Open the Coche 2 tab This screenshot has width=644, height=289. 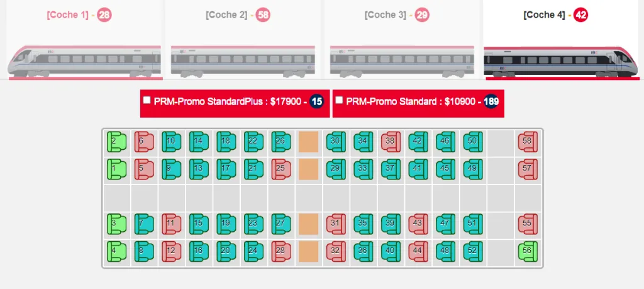pyautogui.click(x=226, y=15)
